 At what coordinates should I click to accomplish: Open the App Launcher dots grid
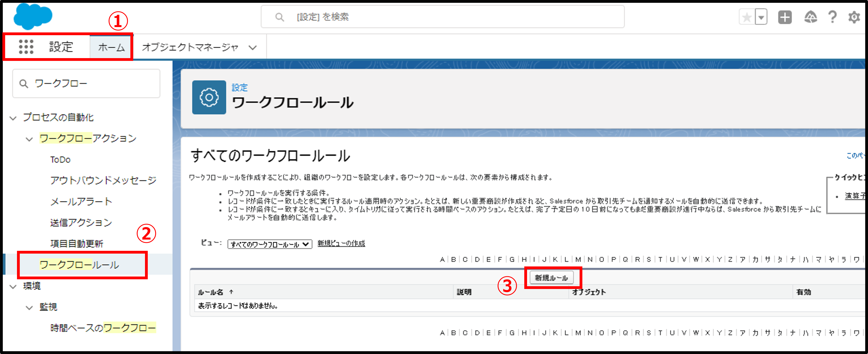coord(26,47)
